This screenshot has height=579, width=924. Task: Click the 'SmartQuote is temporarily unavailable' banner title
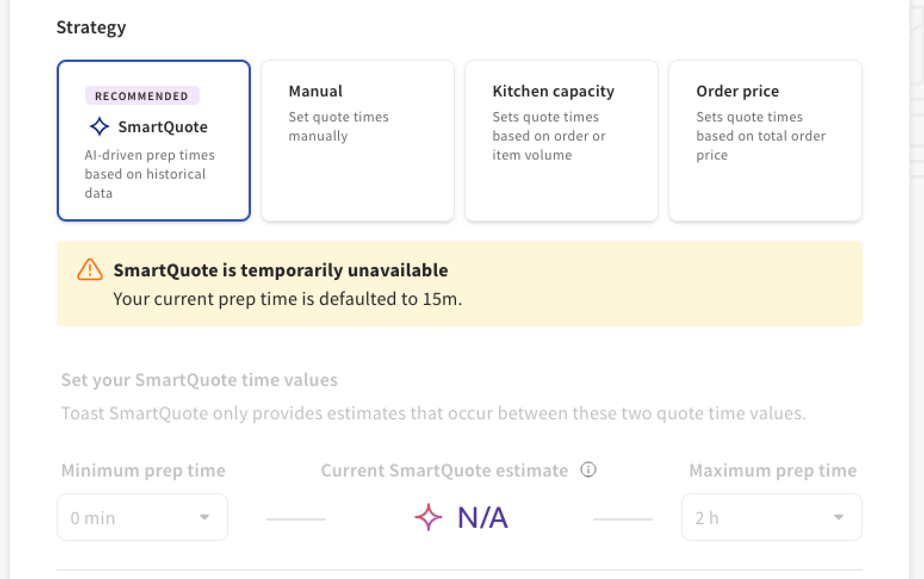click(280, 270)
